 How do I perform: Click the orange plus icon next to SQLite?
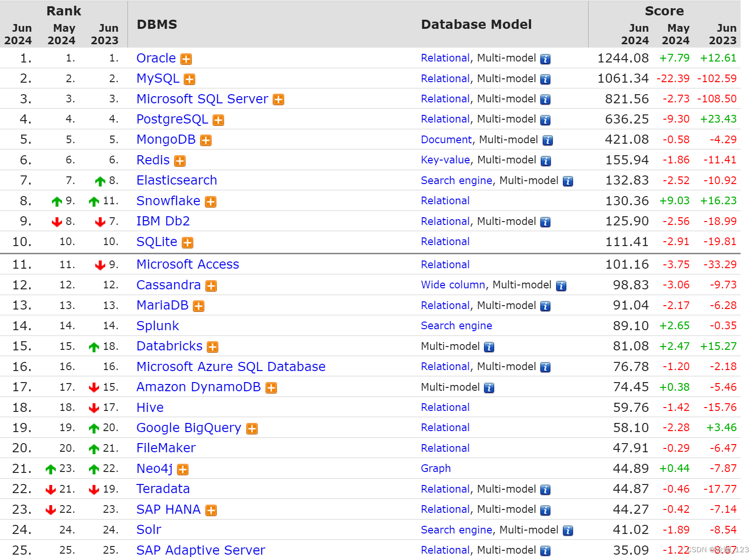pyautogui.click(x=188, y=243)
